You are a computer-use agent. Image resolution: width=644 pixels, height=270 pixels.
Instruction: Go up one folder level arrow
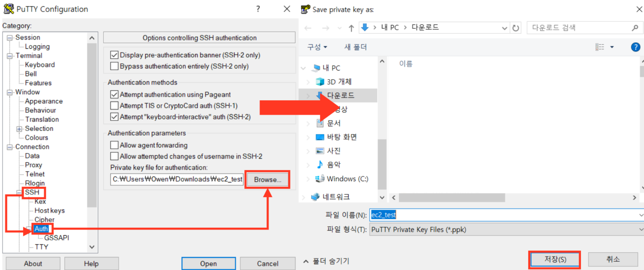tap(351, 28)
